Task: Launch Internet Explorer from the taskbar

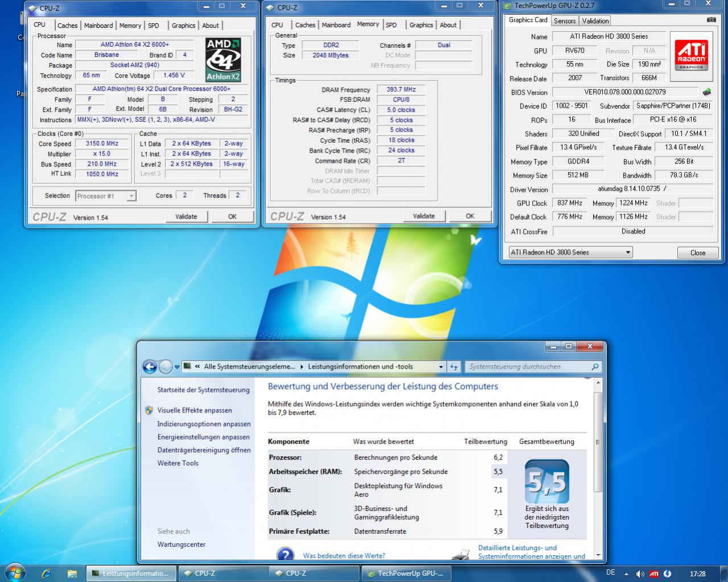Action: click(x=47, y=573)
